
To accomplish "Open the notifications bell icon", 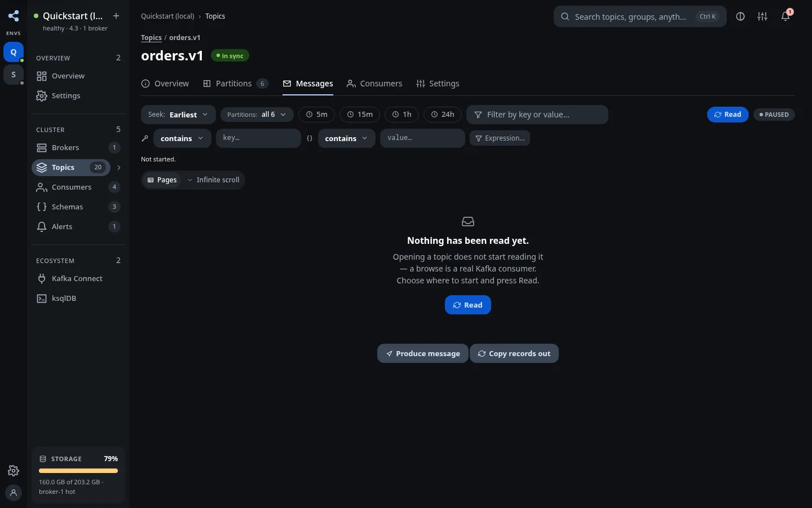I will (785, 16).
